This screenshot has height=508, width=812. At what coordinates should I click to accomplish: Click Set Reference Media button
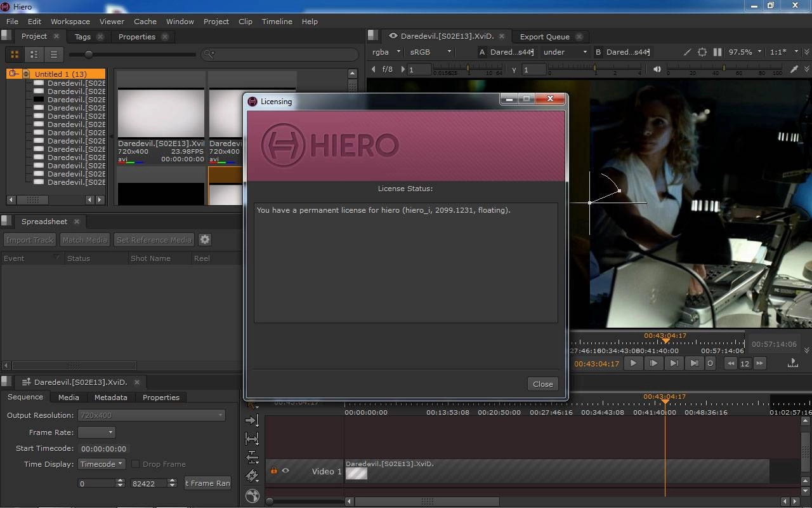154,240
